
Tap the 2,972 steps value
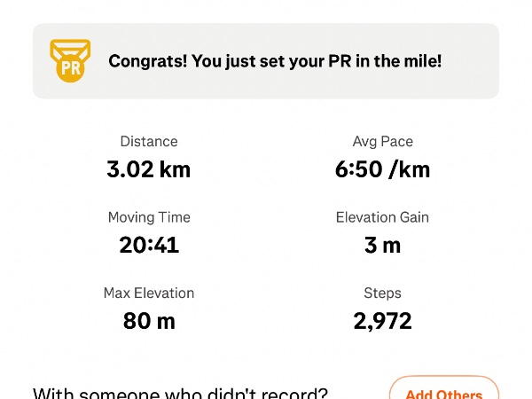(x=383, y=321)
